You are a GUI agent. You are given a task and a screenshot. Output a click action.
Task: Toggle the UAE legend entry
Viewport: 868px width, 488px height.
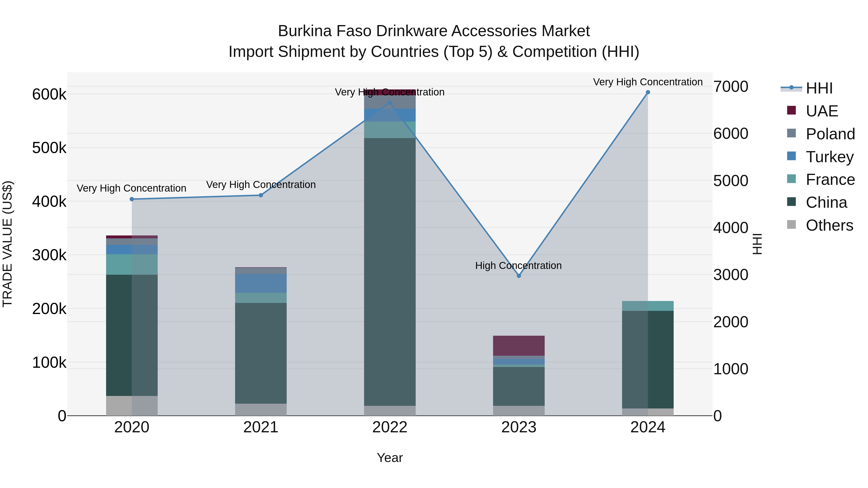[x=812, y=111]
